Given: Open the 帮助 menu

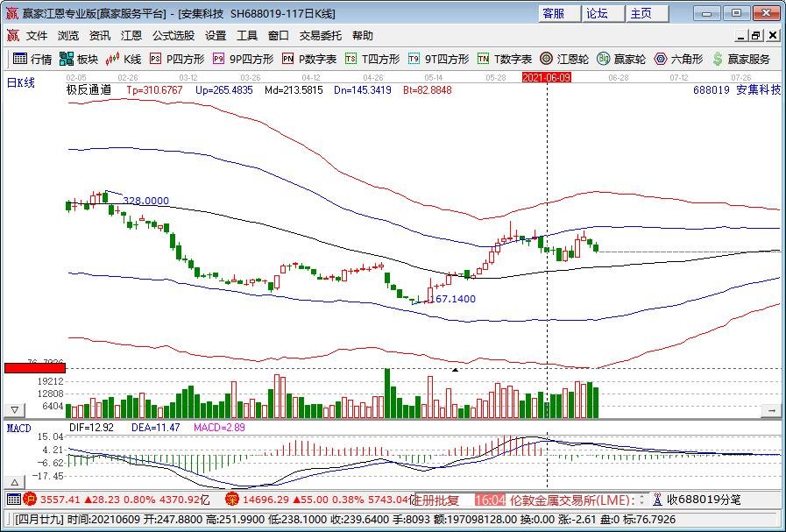Looking at the screenshot, I should coord(363,36).
